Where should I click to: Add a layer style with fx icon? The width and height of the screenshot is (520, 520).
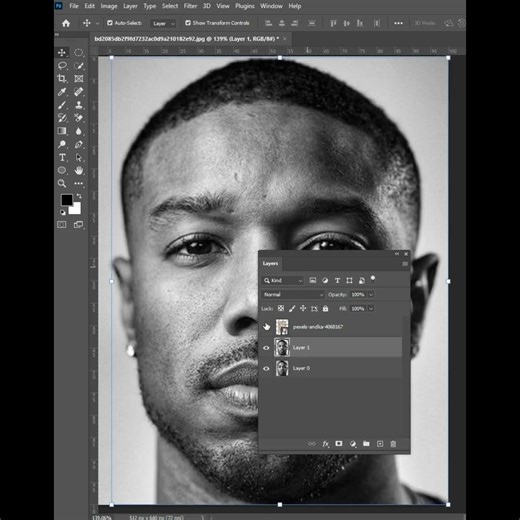pyautogui.click(x=326, y=444)
